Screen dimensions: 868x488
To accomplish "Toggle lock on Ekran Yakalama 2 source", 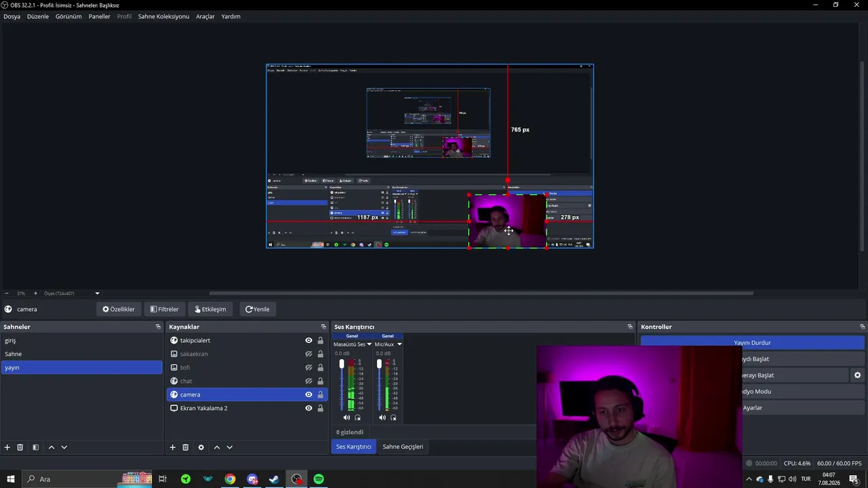I will pos(320,408).
